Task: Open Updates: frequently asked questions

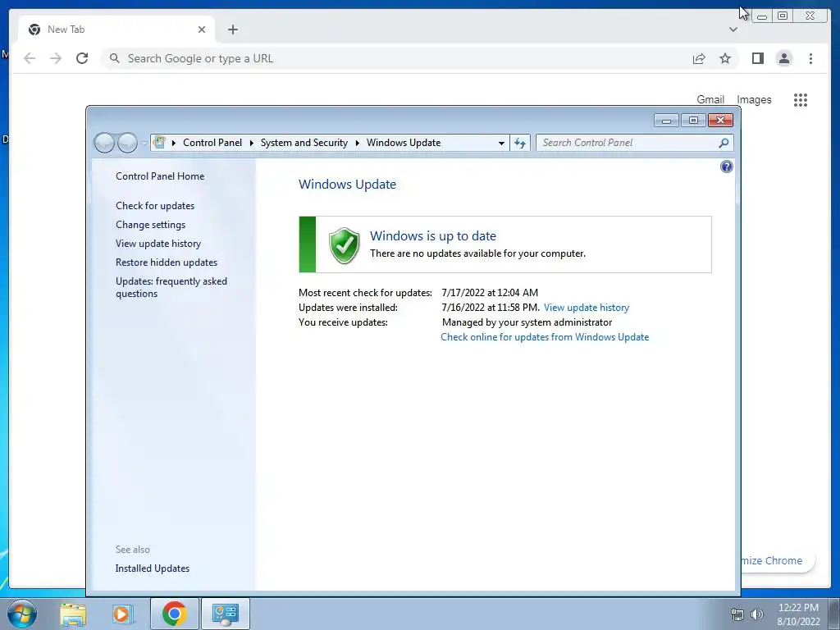Action: click(171, 287)
